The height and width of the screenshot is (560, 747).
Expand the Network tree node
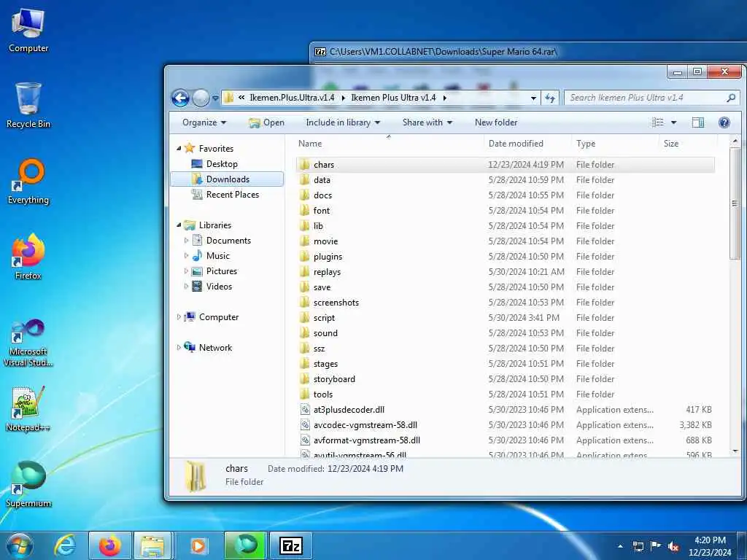pyautogui.click(x=179, y=347)
